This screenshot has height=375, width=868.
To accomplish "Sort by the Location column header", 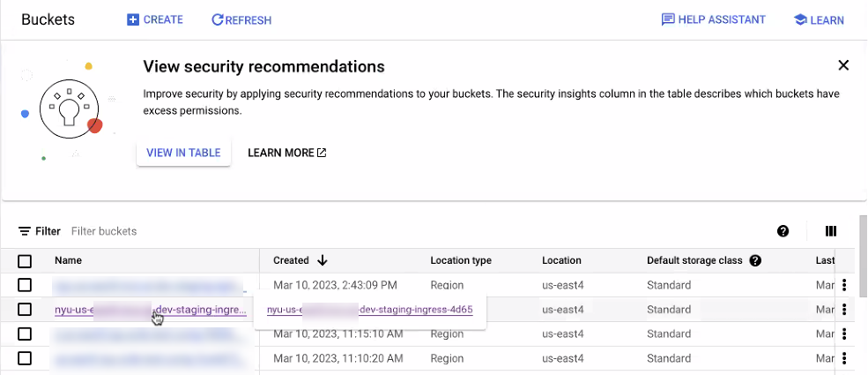I will (x=561, y=260).
